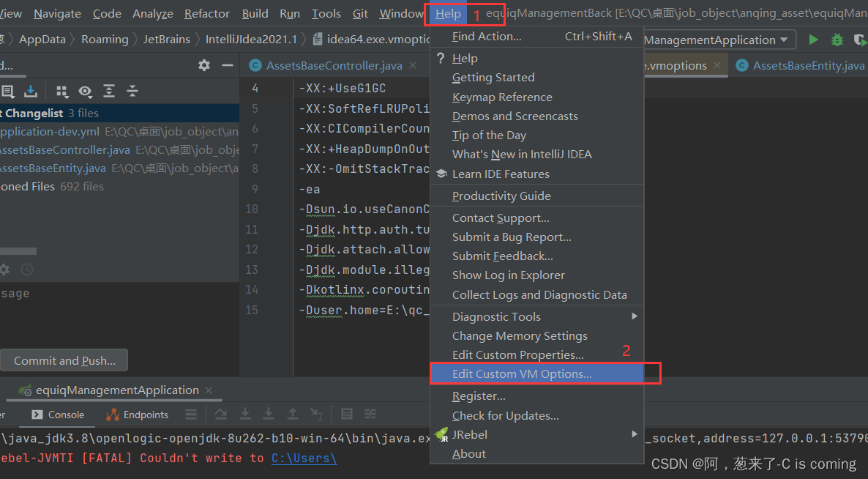
Task: Select Tip of the Day
Action: 537,135
